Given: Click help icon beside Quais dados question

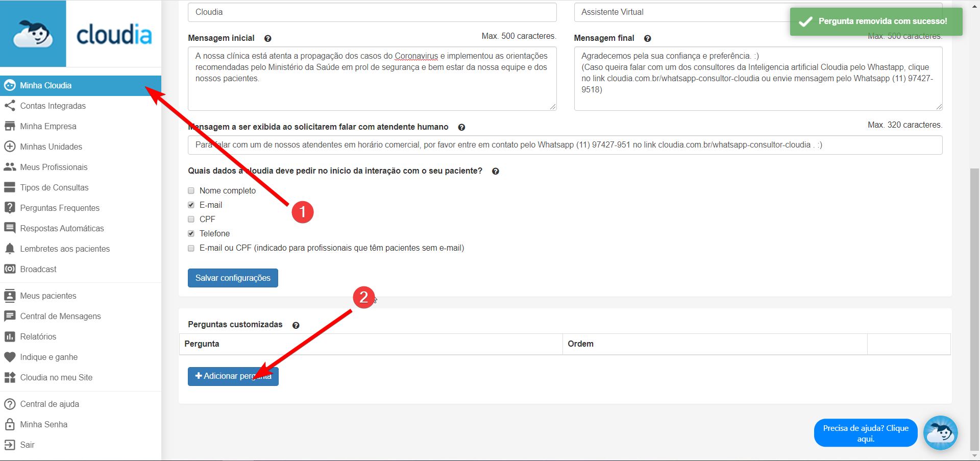Looking at the screenshot, I should tap(495, 171).
